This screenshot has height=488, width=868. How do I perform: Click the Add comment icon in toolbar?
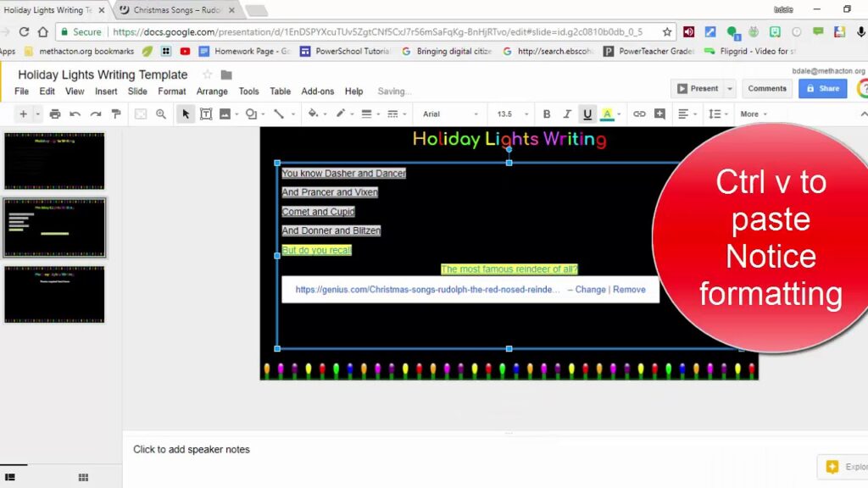click(x=659, y=114)
